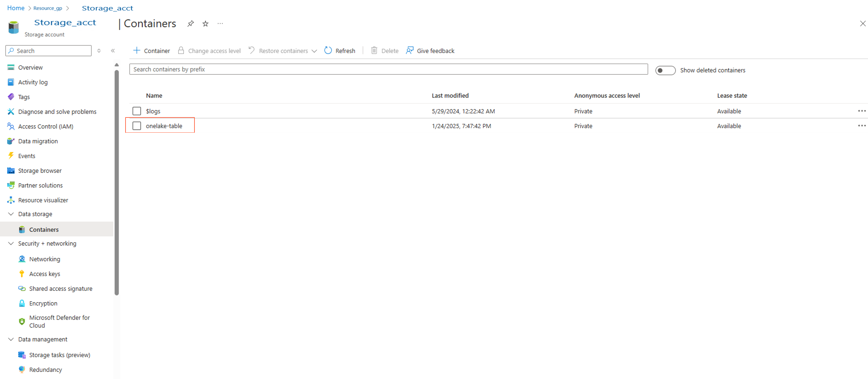Image resolution: width=868 pixels, height=379 pixels.
Task: Select the onelake-table container checkbox
Action: point(137,126)
